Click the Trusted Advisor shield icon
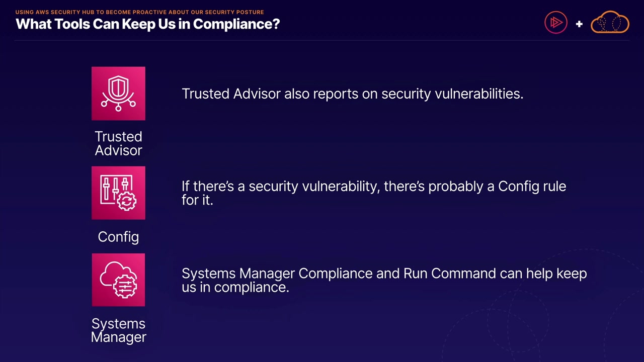The width and height of the screenshot is (644, 362). 118,94
